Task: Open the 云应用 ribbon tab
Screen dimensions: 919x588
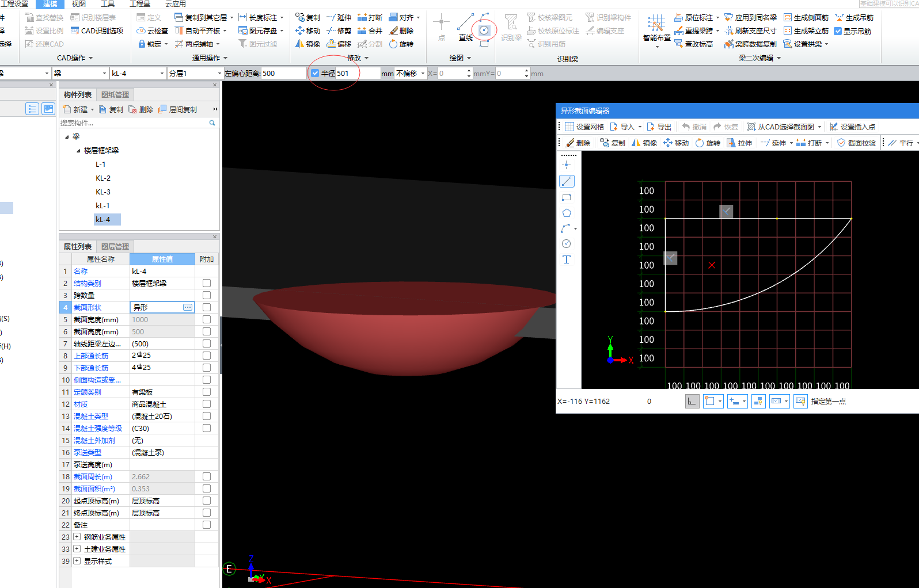Action: coord(176,4)
